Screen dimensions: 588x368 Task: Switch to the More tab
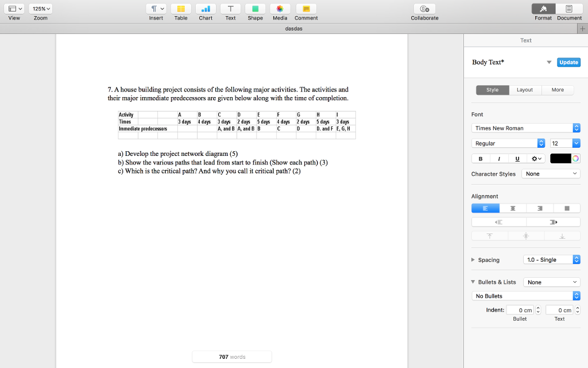558,90
